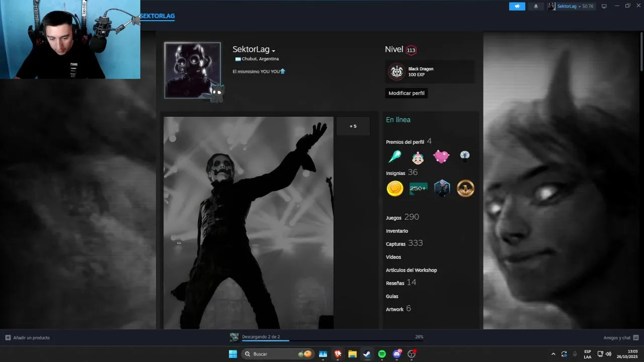
Task: Click the $0.76 wallet balance
Action: click(x=588, y=6)
